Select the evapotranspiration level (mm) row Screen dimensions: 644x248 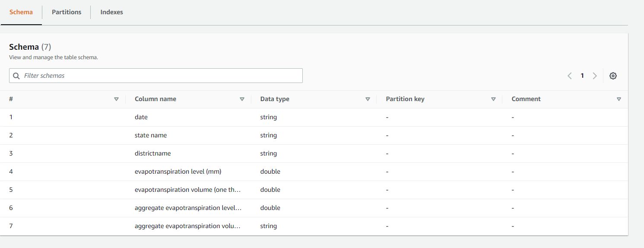tap(178, 172)
